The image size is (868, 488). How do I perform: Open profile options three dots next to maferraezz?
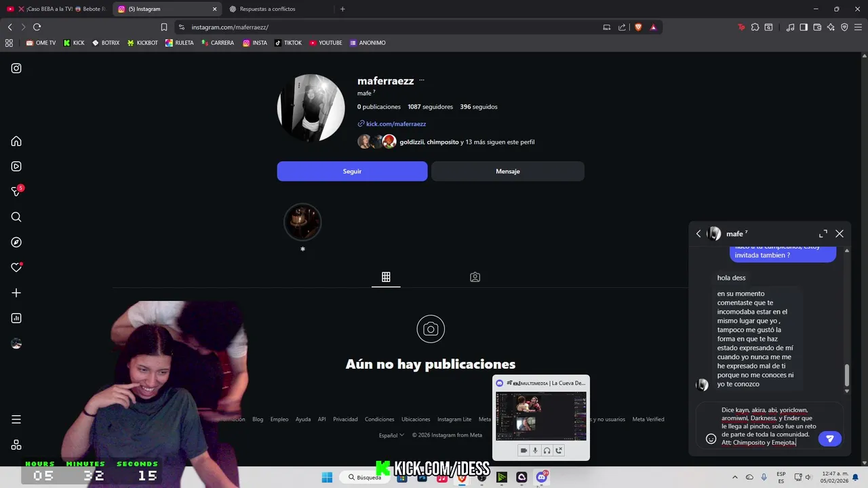421,80
